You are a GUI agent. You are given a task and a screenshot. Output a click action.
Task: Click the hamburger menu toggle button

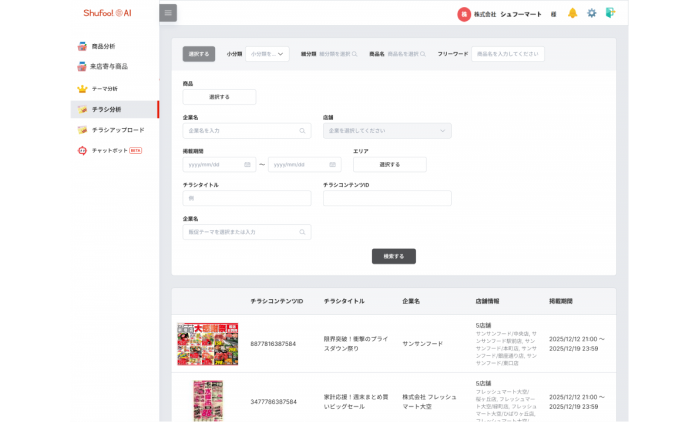click(x=168, y=13)
